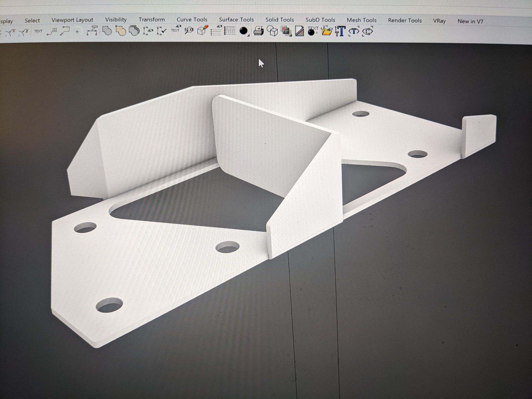Open the Surface Tools tab
Image resolution: width=532 pixels, height=399 pixels.
click(x=236, y=20)
